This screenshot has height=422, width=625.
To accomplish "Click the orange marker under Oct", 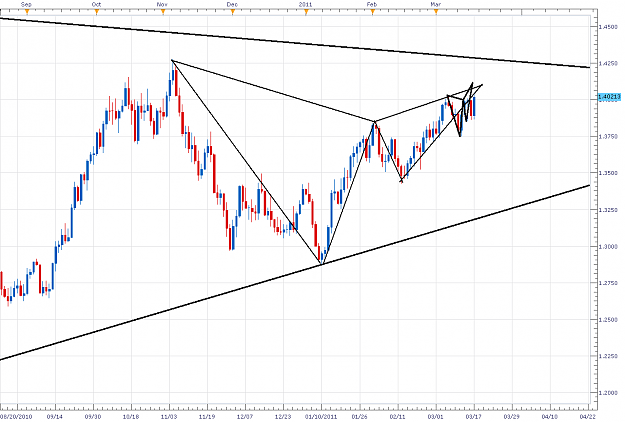I will (97, 12).
